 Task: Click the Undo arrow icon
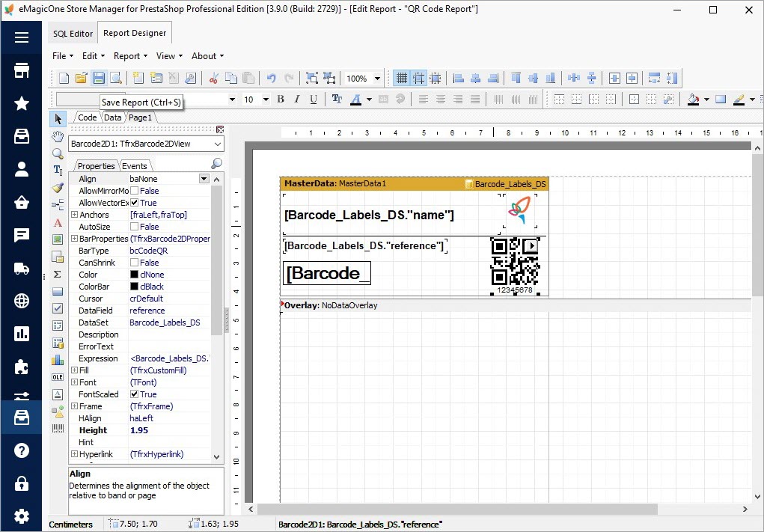tap(272, 78)
